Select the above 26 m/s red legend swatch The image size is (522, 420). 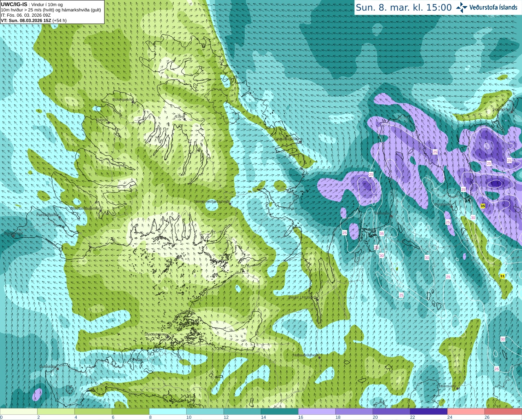pyautogui.click(x=503, y=411)
